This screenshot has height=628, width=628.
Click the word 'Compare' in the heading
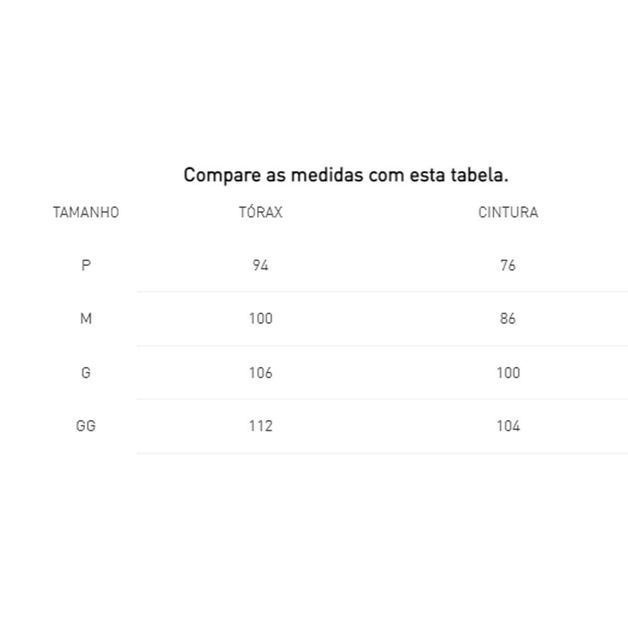(222, 176)
